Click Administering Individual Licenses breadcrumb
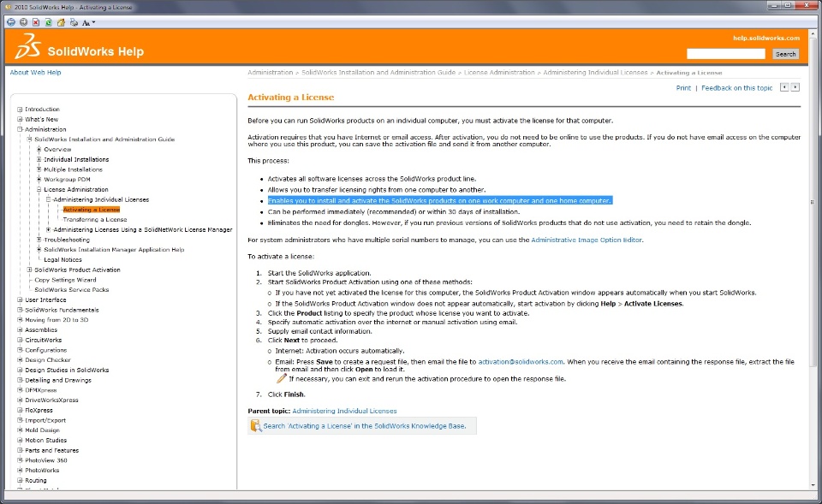This screenshot has height=504, width=822. pyautogui.click(x=595, y=72)
